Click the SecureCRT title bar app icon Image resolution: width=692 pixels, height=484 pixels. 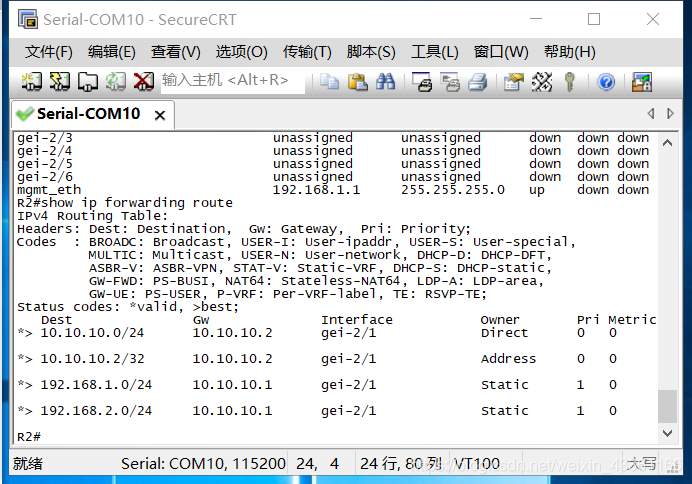tap(28, 19)
